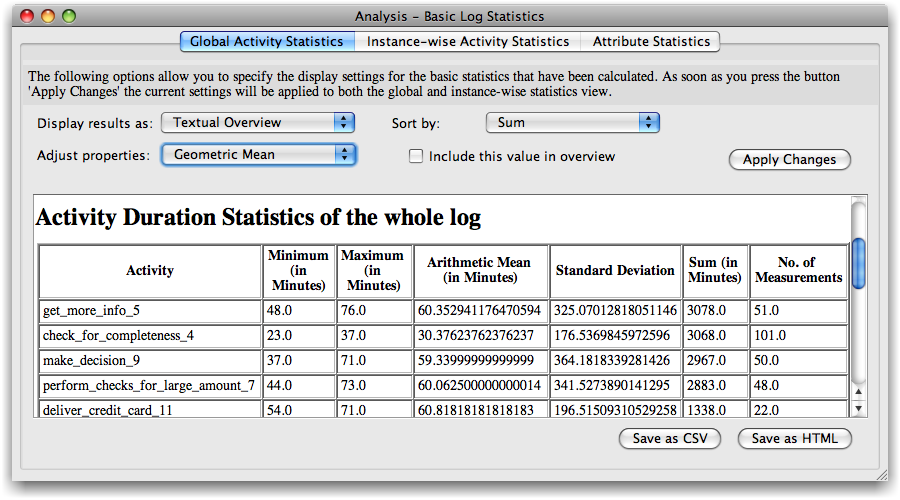Click the scrollbar up arrow
Screen dimensions: 900x500
[x=858, y=392]
